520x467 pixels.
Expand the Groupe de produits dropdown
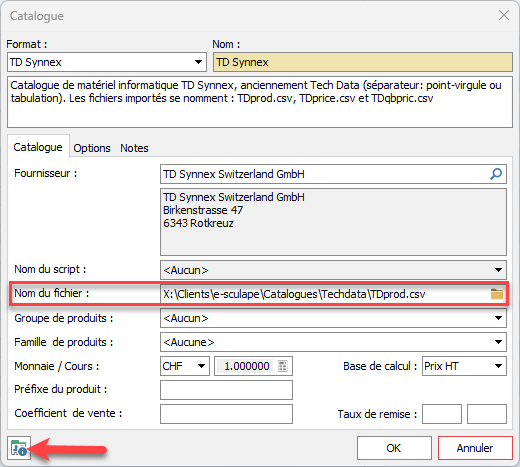333,318
